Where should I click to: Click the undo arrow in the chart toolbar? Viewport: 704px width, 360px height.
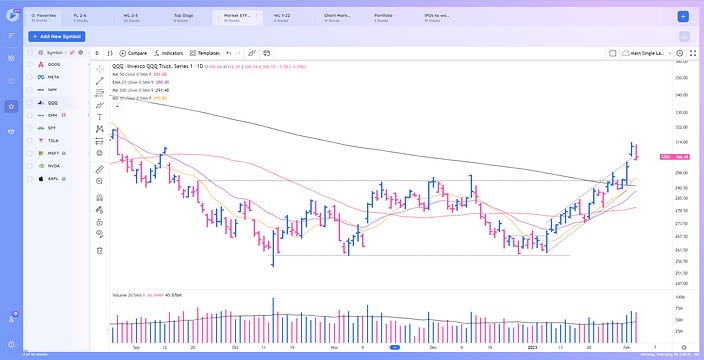point(229,53)
